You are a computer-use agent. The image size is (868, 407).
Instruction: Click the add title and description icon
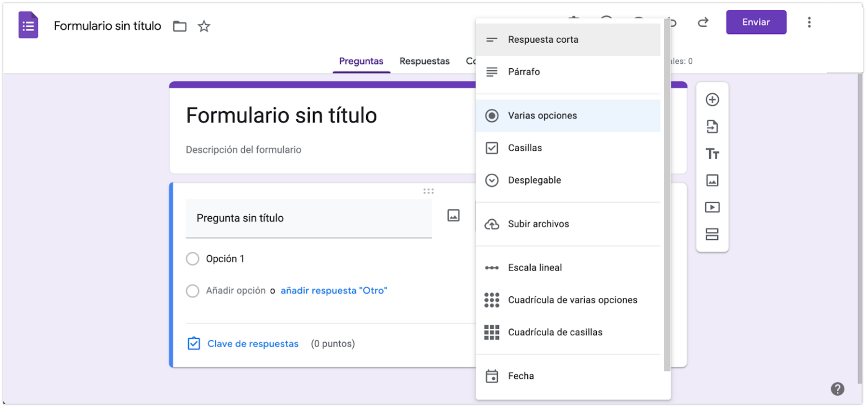pyautogui.click(x=713, y=153)
